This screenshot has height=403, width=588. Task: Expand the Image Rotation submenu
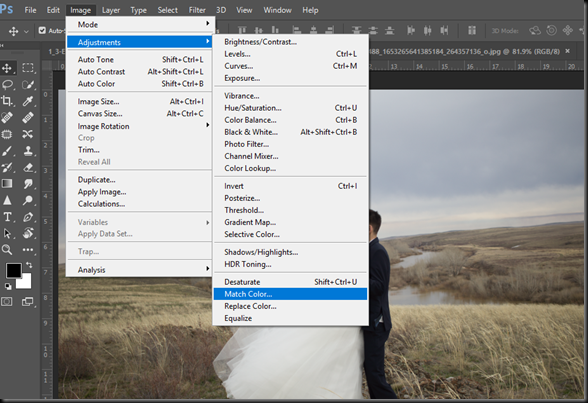[139, 126]
